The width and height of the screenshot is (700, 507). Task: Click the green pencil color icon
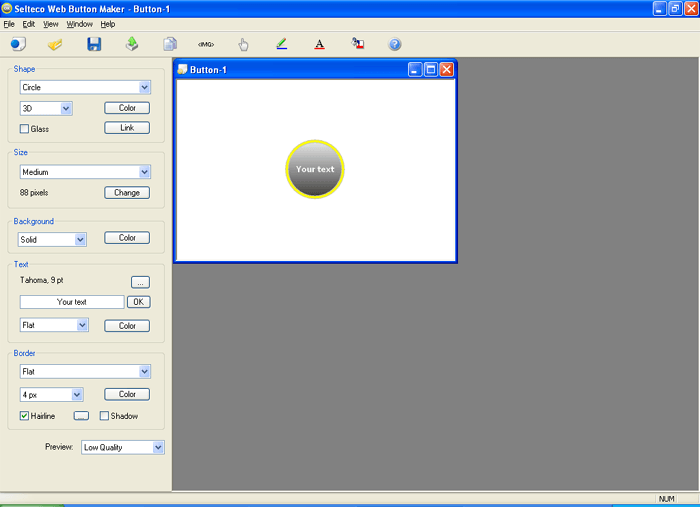pyautogui.click(x=282, y=44)
